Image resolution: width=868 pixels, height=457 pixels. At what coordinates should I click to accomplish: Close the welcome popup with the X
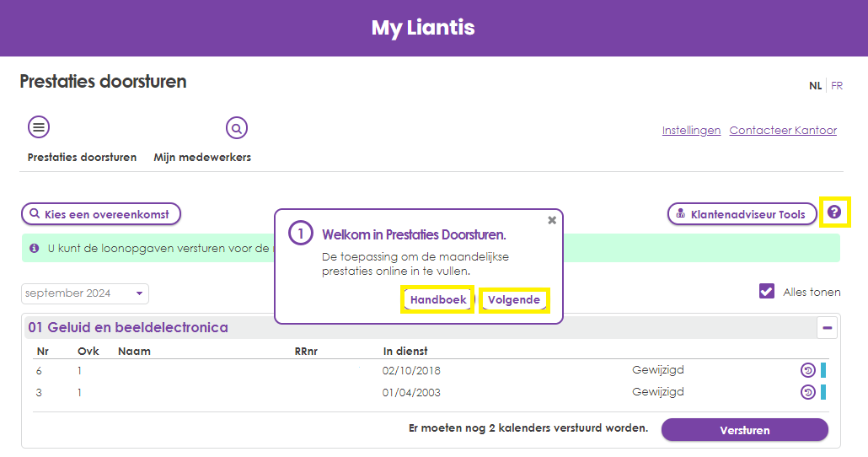click(x=552, y=220)
